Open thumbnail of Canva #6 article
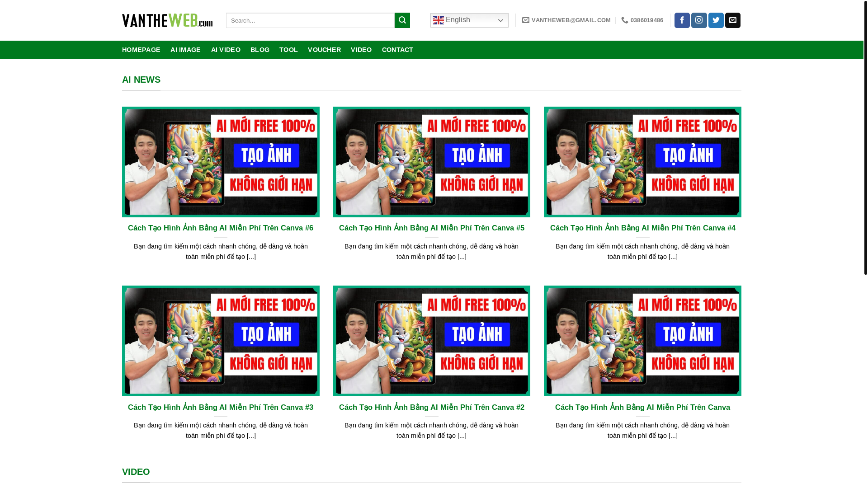Image resolution: width=868 pixels, height=488 pixels. point(221,162)
